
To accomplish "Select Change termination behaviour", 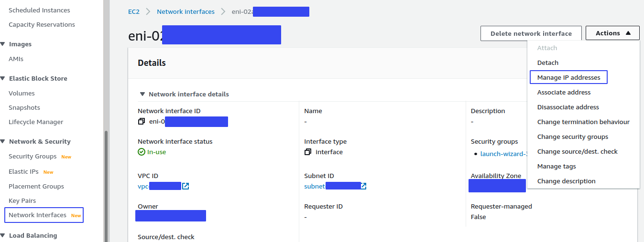I will point(583,122).
